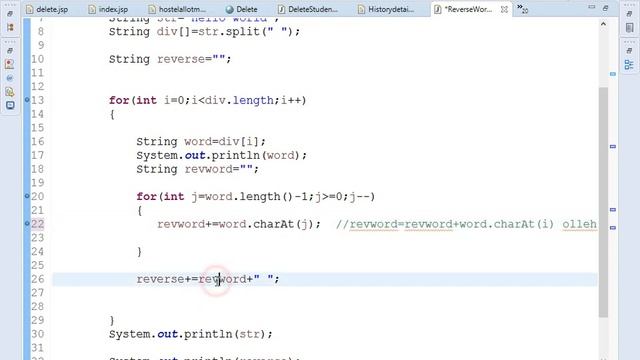
Task: Restore the top-left minimized view stack
Action: point(10,14)
